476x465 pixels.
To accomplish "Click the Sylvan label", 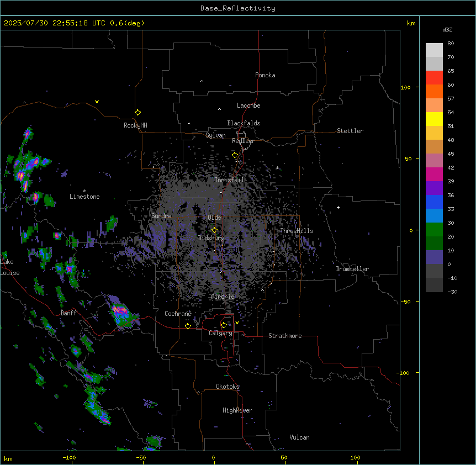I will click(215, 135).
